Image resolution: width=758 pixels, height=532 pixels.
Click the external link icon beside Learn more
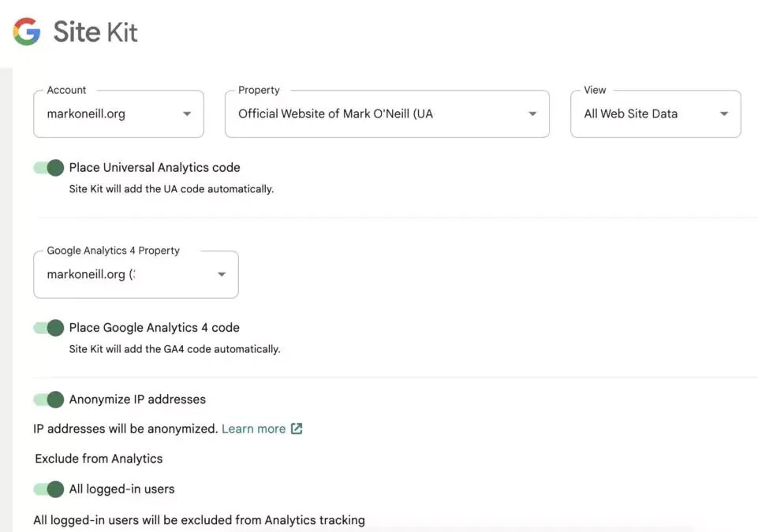pos(296,428)
